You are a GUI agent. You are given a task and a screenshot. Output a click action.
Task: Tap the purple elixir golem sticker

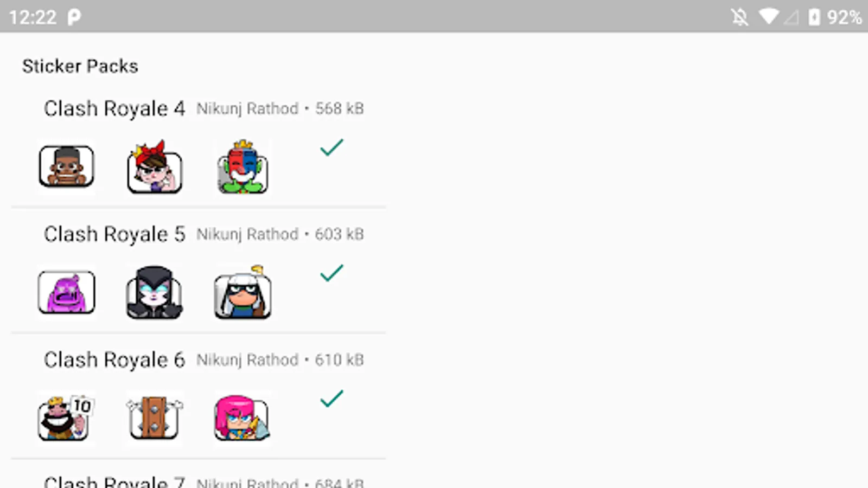tap(66, 292)
